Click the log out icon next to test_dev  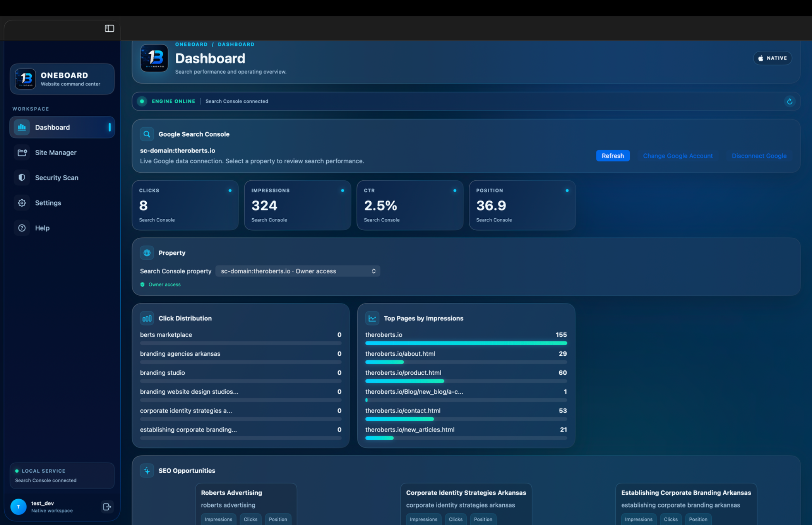(107, 507)
